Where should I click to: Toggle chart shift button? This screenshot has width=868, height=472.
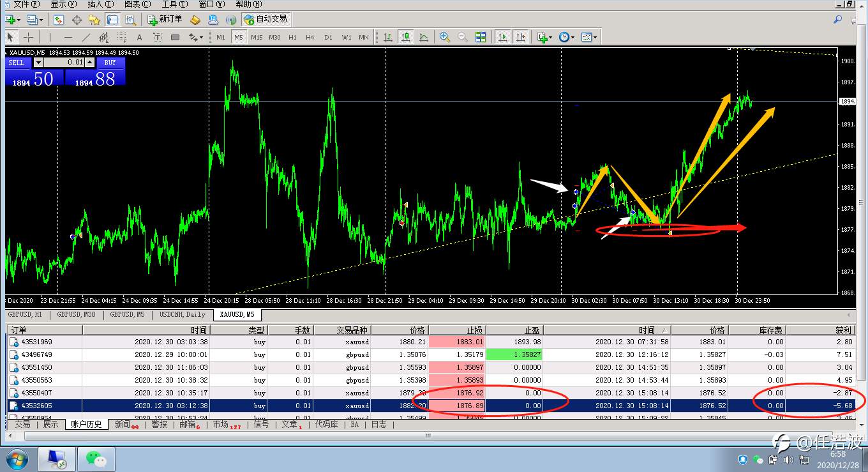521,37
